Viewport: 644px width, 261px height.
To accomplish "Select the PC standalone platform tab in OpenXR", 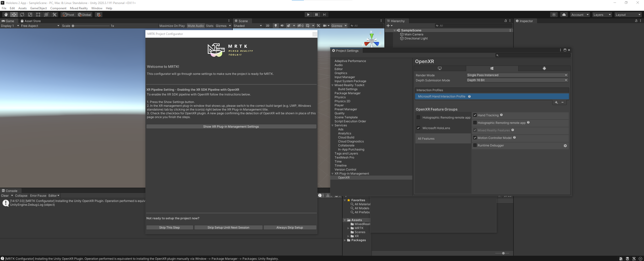I will (440, 68).
